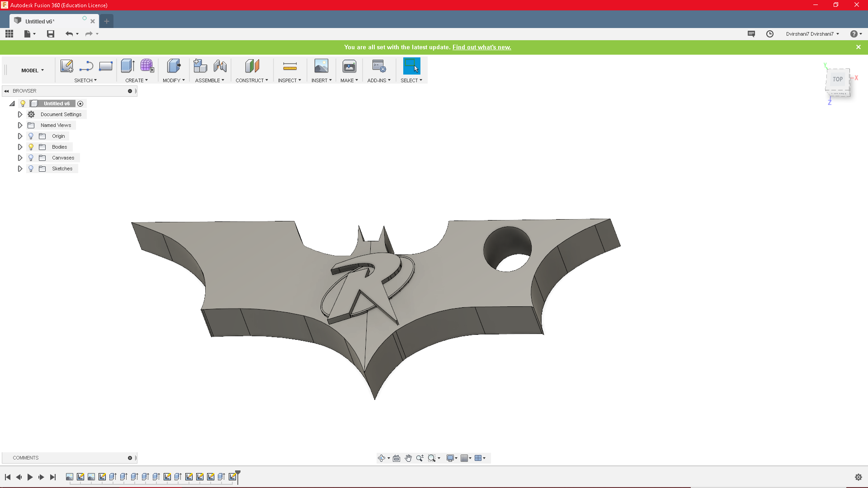Expand the Comments panel button
868x488 pixels.
pyautogui.click(x=130, y=458)
